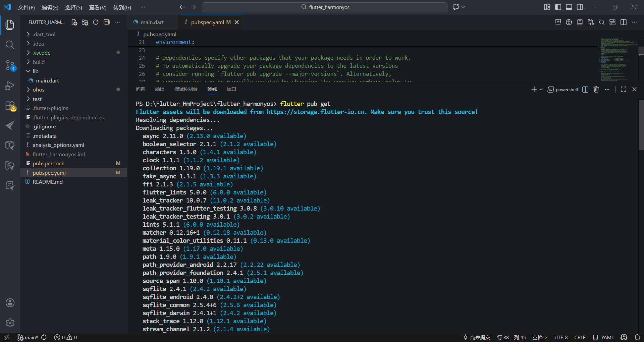
Task: Kill the terminal with the trash icon
Action: pyautogui.click(x=596, y=89)
